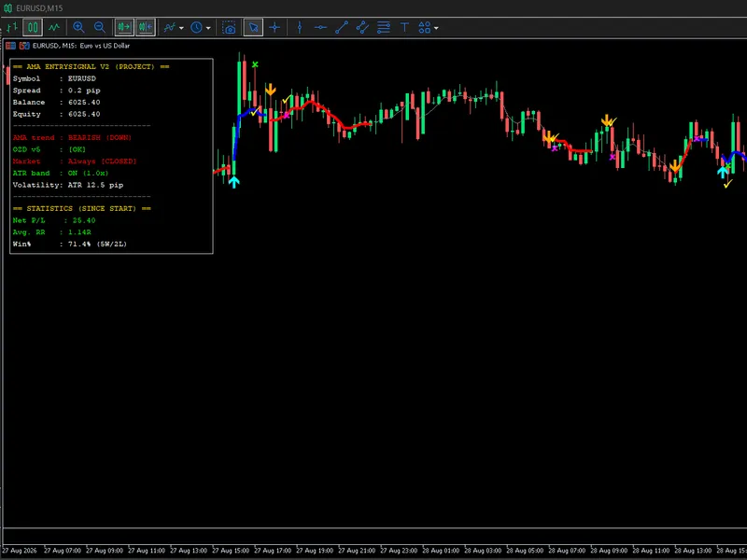Screen dimensions: 747x560
Task: Take a chart screenshot
Action: tap(229, 27)
